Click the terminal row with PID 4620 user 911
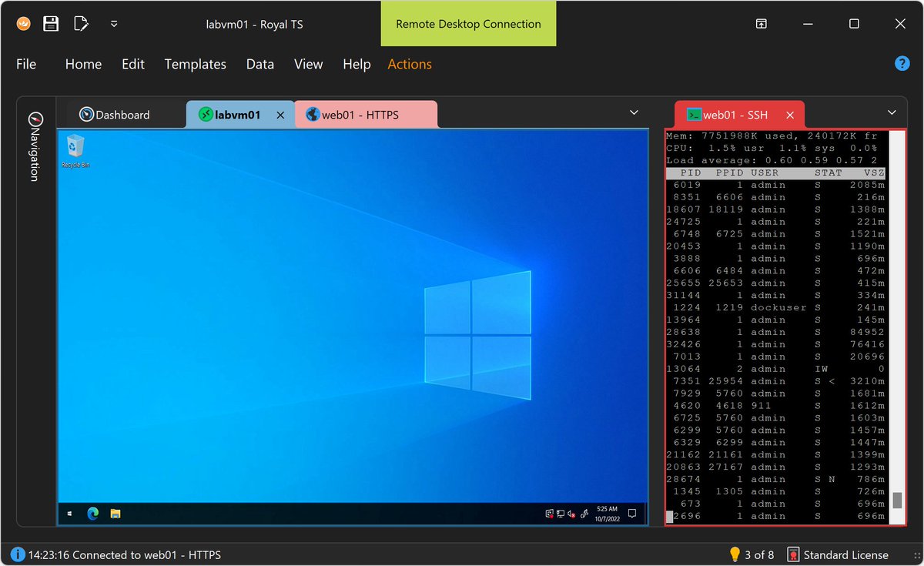 point(775,405)
